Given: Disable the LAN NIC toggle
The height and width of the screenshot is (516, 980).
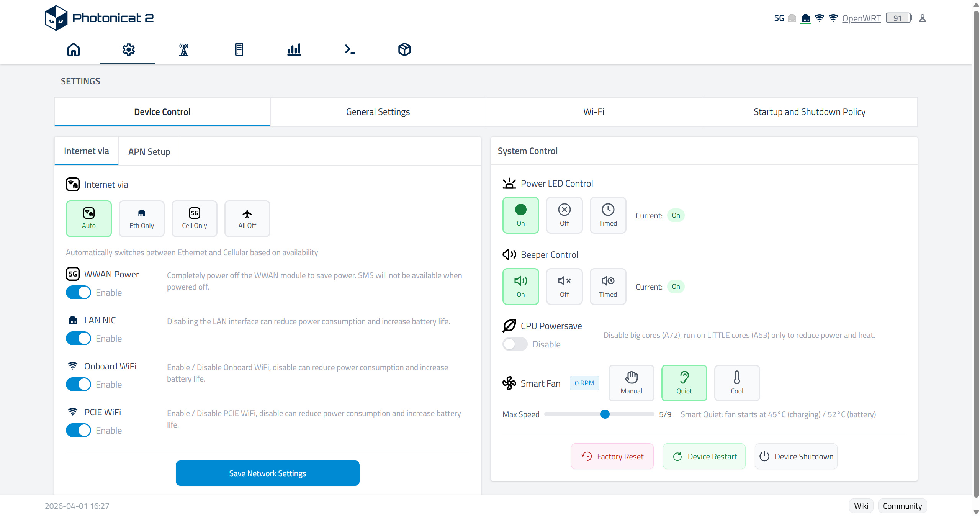Looking at the screenshot, I should pyautogui.click(x=78, y=338).
